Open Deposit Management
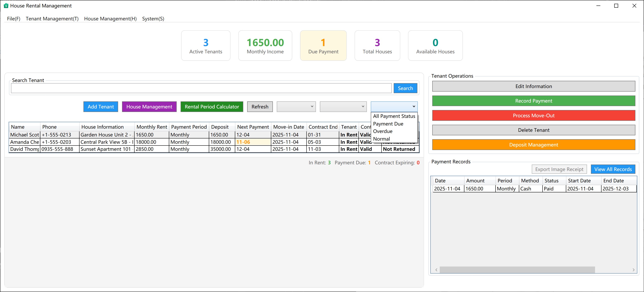This screenshot has width=644, height=292. point(534,145)
